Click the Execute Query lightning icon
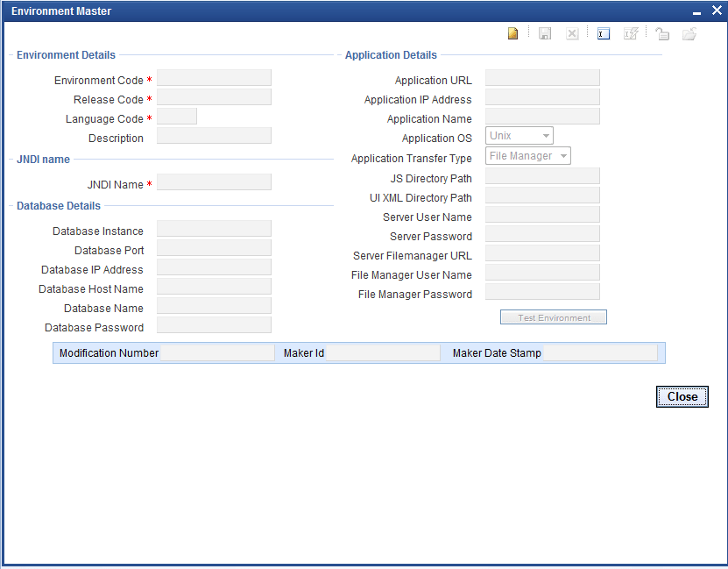The height and width of the screenshot is (569, 728). (x=631, y=33)
